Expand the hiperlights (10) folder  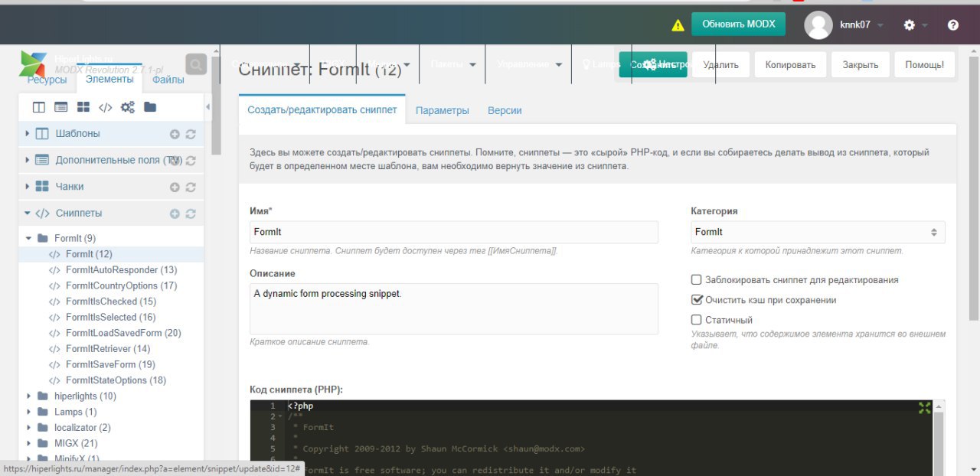[x=29, y=396]
